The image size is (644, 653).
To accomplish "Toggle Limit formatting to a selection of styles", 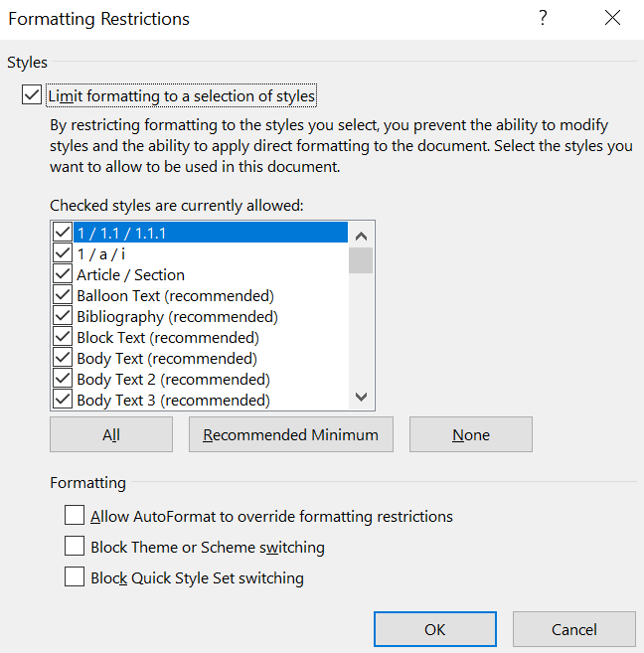I will pos(33,96).
